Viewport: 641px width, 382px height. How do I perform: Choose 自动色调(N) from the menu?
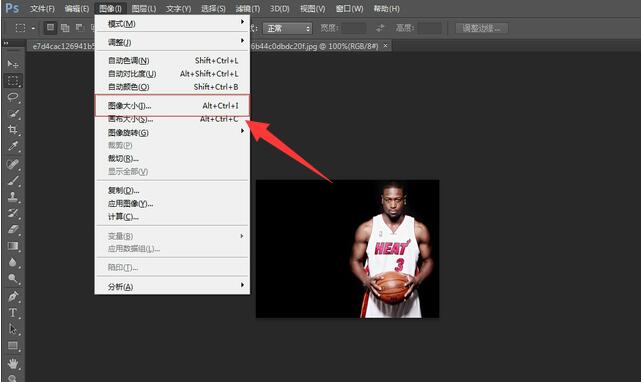[172, 61]
